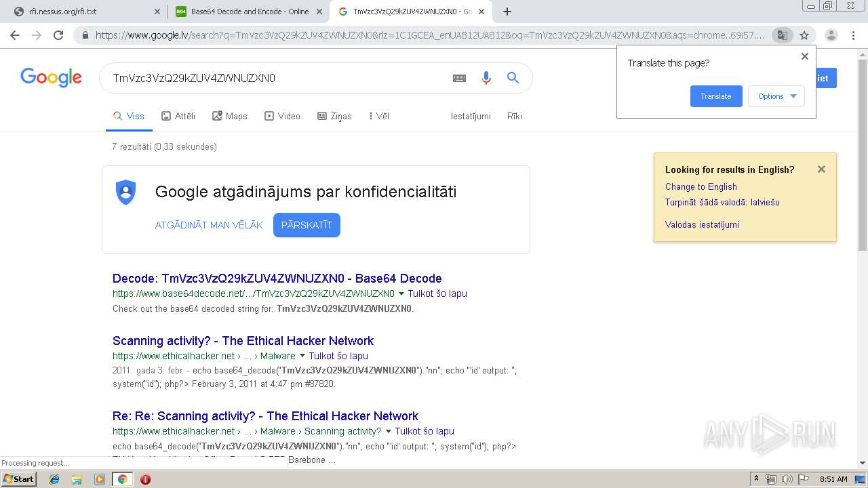Close the rfi.nessus.org tab

[157, 12]
